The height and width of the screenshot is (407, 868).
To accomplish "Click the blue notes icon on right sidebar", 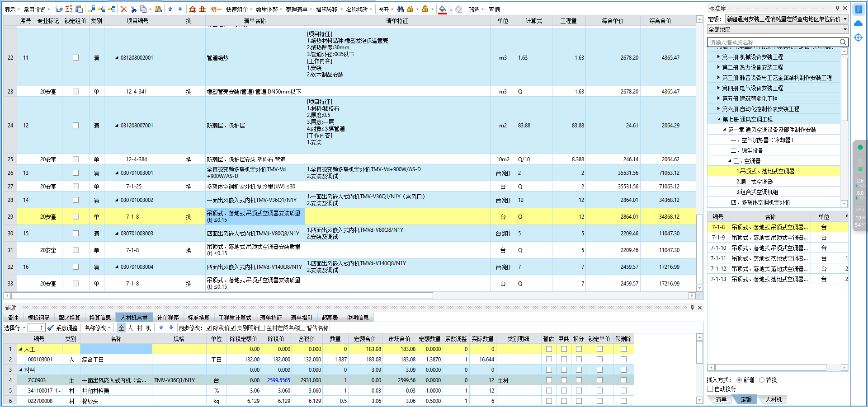I will pos(858,9).
